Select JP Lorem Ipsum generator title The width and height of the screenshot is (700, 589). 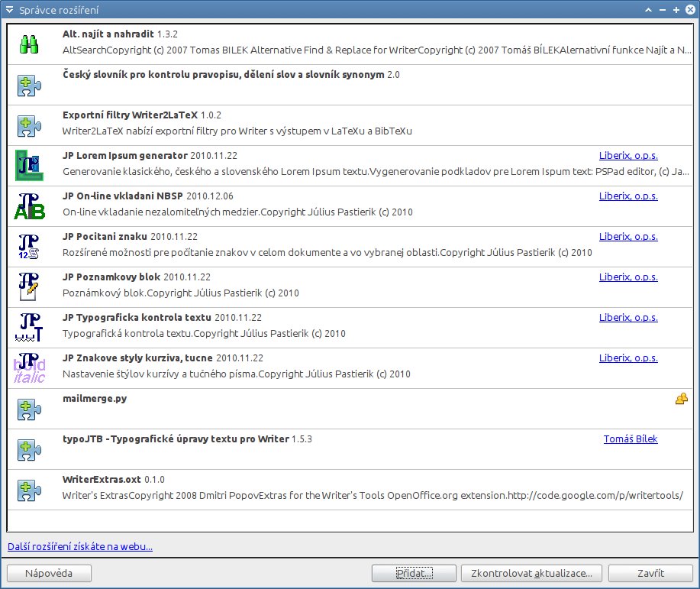[x=150, y=156]
